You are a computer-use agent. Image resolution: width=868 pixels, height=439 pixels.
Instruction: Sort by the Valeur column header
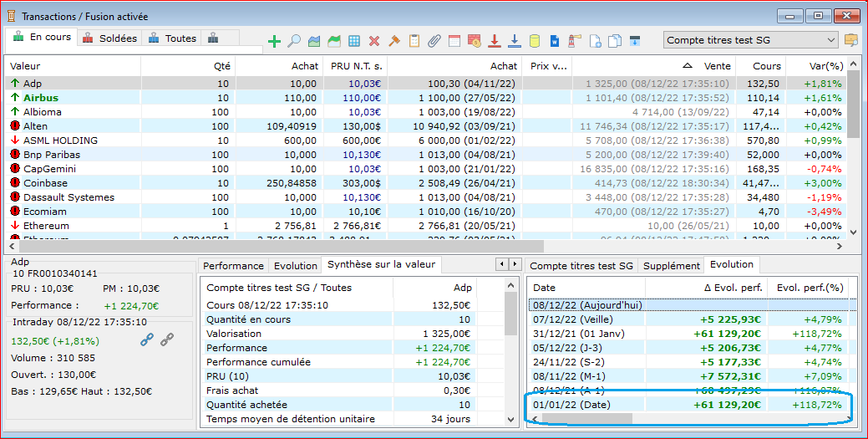pyautogui.click(x=73, y=66)
